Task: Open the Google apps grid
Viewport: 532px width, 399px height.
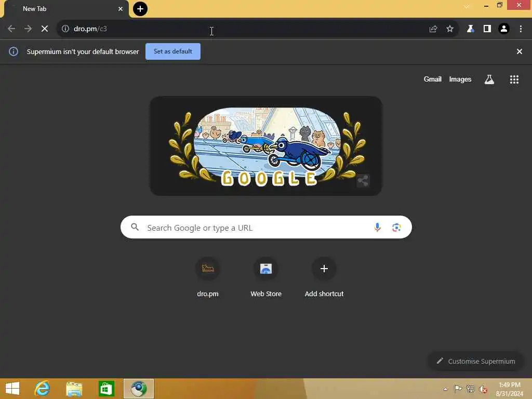Action: coord(514,79)
